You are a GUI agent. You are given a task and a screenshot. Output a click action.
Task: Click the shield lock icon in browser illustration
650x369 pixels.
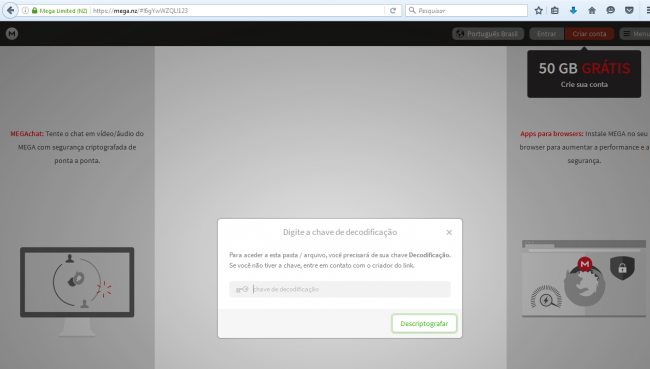[622, 267]
